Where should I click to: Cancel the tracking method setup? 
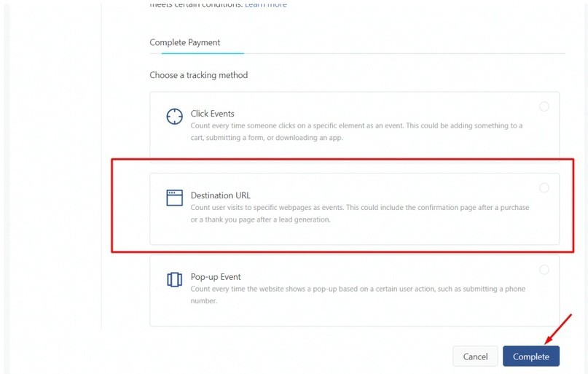pos(475,357)
